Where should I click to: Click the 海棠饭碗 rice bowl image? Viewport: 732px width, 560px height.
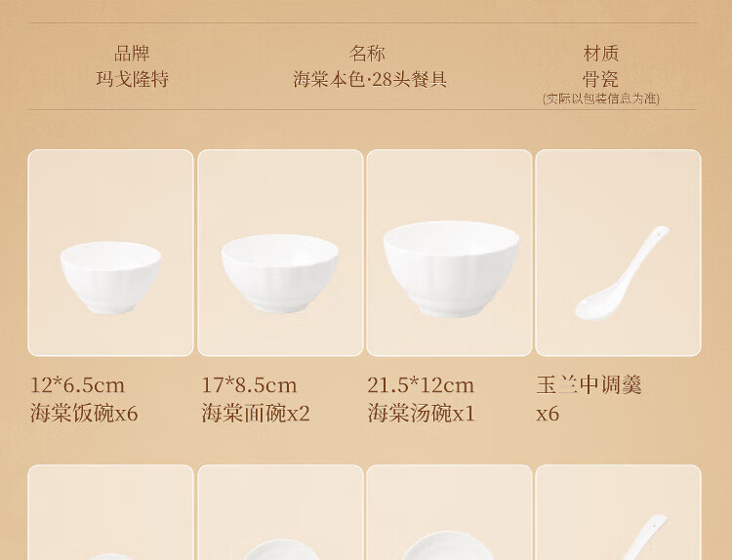pos(110,253)
